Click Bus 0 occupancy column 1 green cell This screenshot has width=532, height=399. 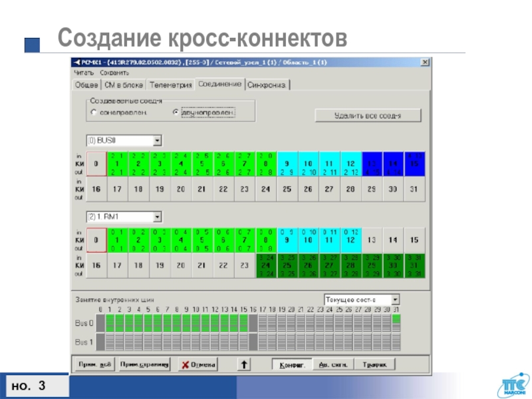110,323
